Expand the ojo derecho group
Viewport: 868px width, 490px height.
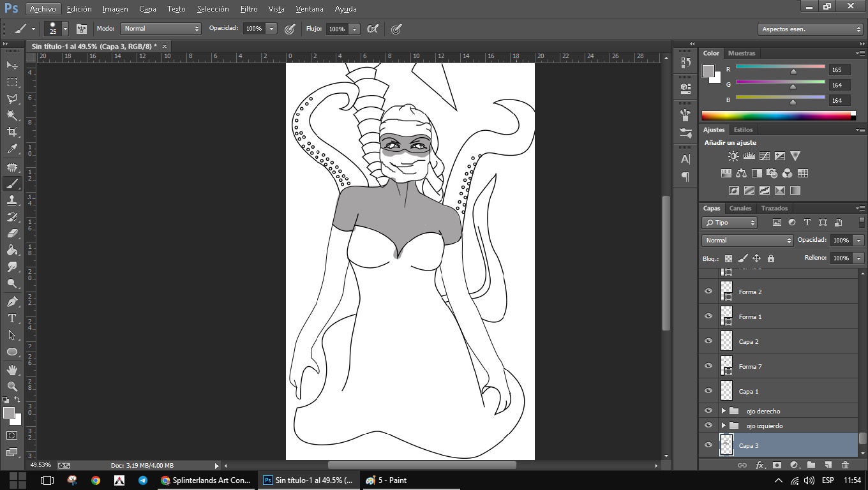(723, 411)
